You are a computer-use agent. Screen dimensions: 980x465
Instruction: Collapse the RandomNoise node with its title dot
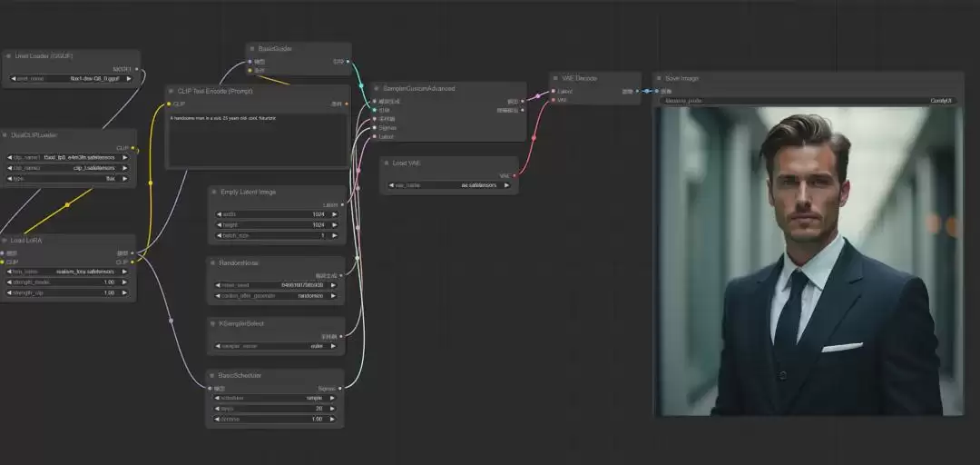tap(213, 263)
